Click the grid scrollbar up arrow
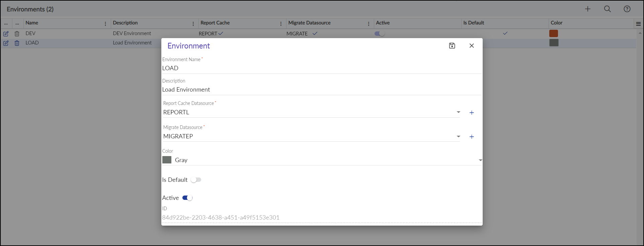This screenshot has height=246, width=644. pos(640,33)
